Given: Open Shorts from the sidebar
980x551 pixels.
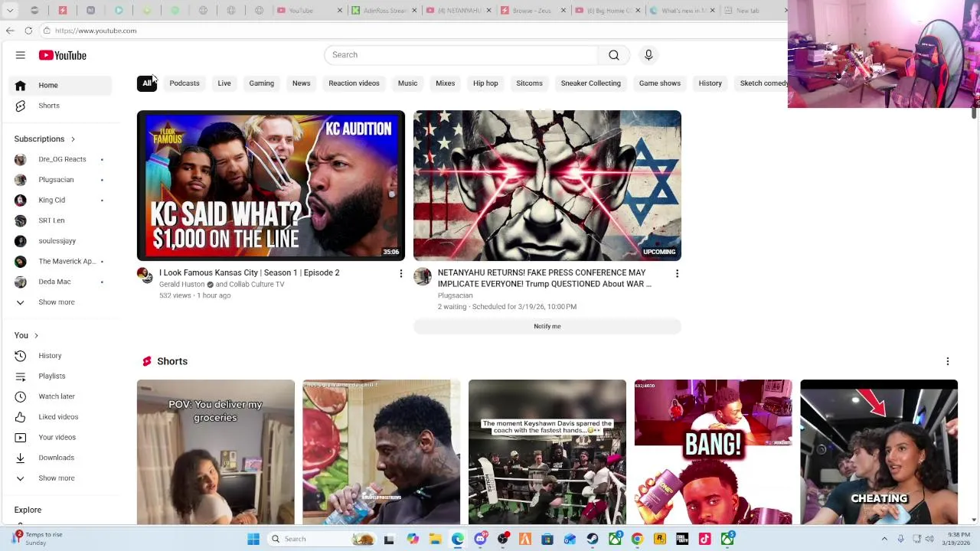Looking at the screenshot, I should pos(61,106).
